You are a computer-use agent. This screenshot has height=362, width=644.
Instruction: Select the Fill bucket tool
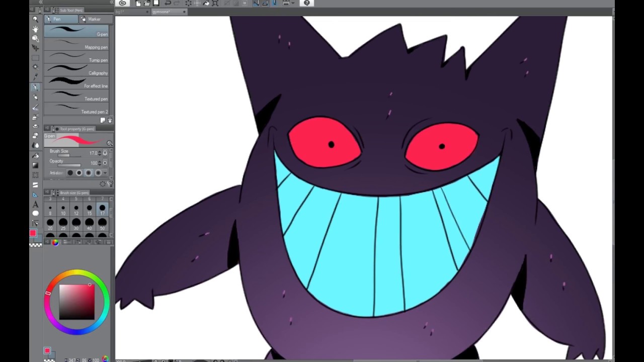click(x=35, y=156)
